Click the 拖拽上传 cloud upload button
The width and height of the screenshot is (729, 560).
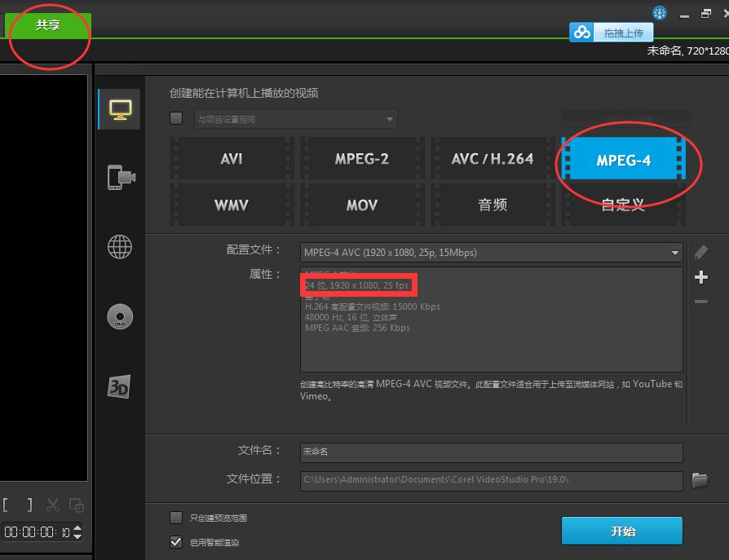click(x=623, y=33)
